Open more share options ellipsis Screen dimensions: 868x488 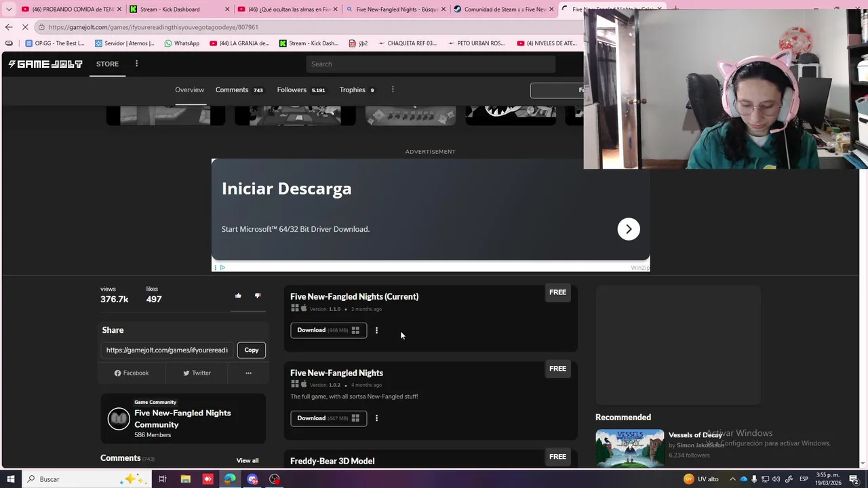coord(248,373)
